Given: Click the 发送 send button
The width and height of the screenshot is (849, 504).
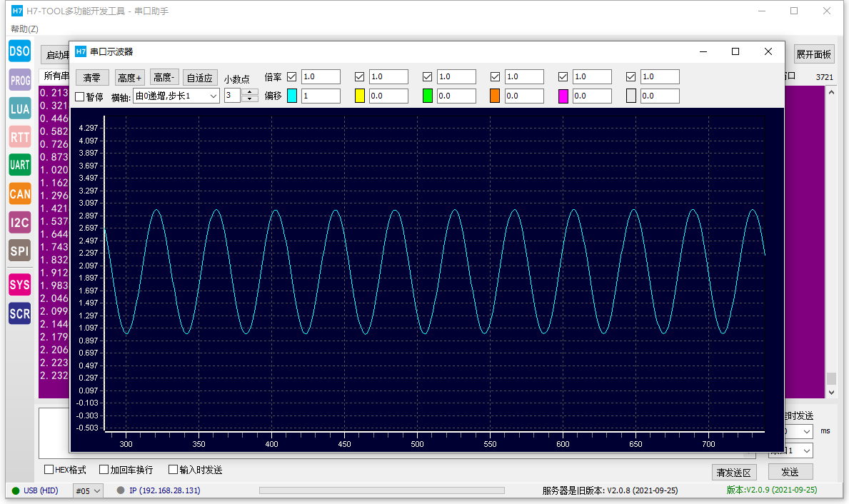Looking at the screenshot, I should [x=790, y=472].
